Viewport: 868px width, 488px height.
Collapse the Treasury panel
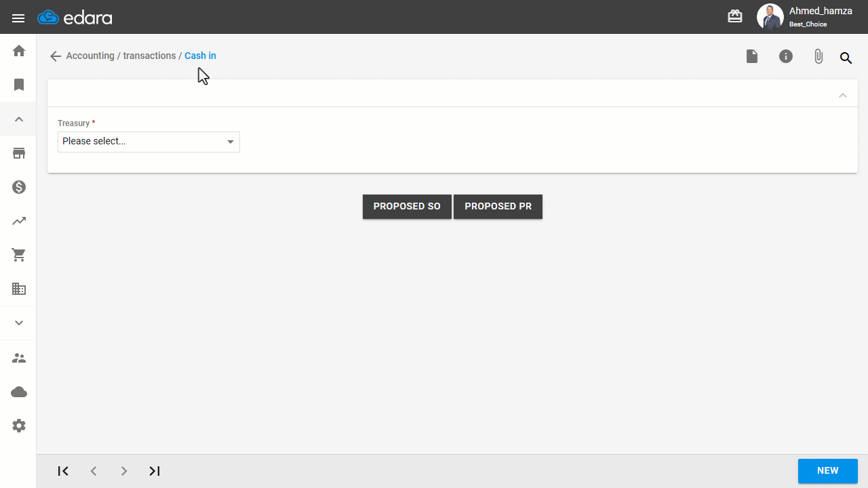click(x=843, y=95)
